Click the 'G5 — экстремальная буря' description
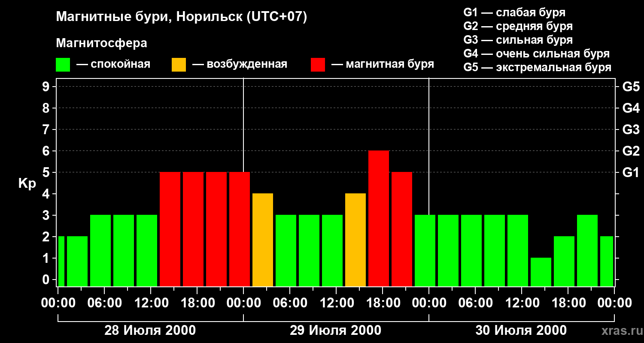Image resolution: width=644 pixels, height=343 pixels. pyautogui.click(x=538, y=67)
